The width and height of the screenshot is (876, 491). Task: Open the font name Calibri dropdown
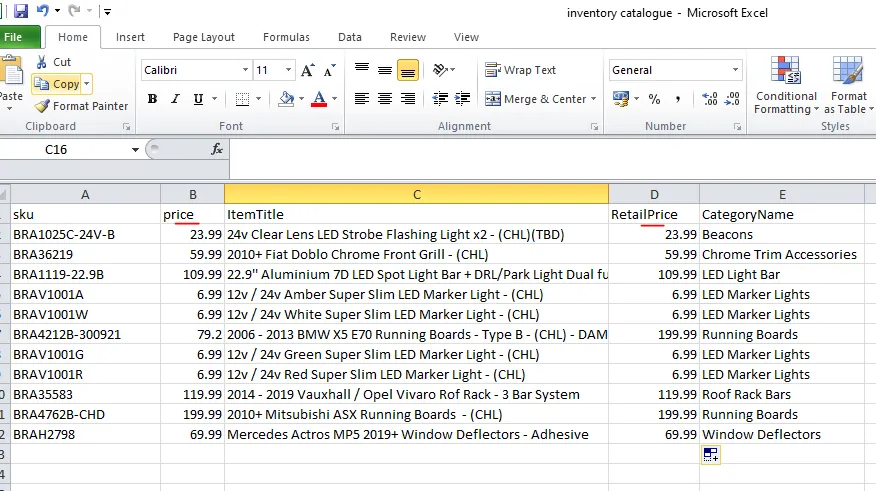pyautogui.click(x=245, y=70)
